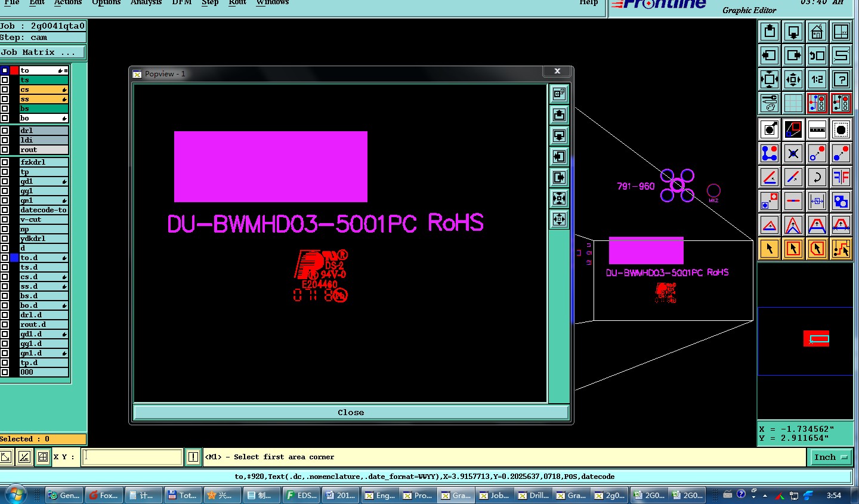Click the red overview thumbnail in navigator
This screenshot has width=859, height=504.
816,339
